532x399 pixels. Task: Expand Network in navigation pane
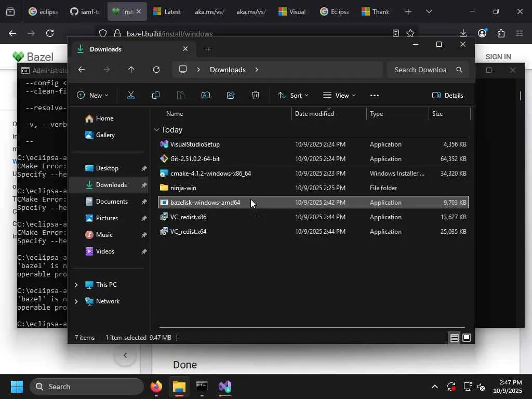76,301
